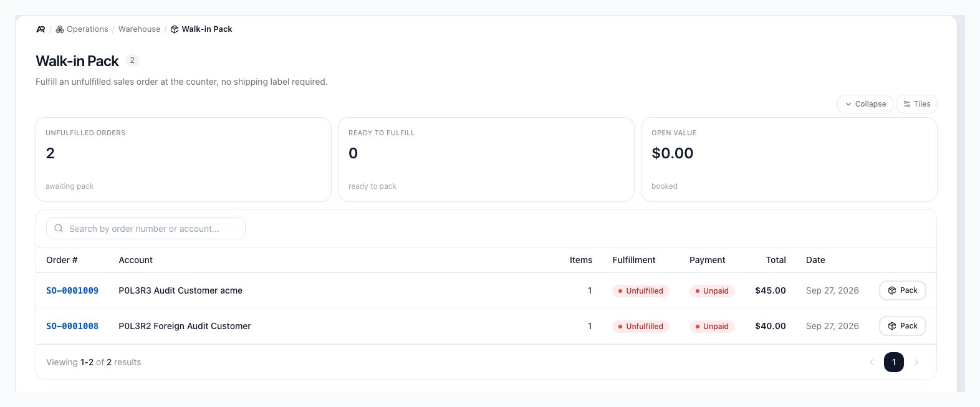Sort by Items column header
This screenshot has width=980, height=407.
tap(581, 260)
